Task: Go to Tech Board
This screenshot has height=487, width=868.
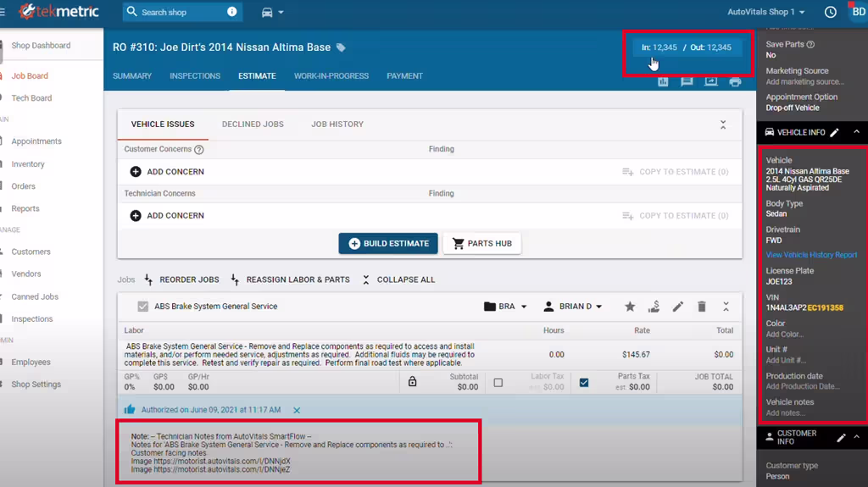Action: pos(31,98)
